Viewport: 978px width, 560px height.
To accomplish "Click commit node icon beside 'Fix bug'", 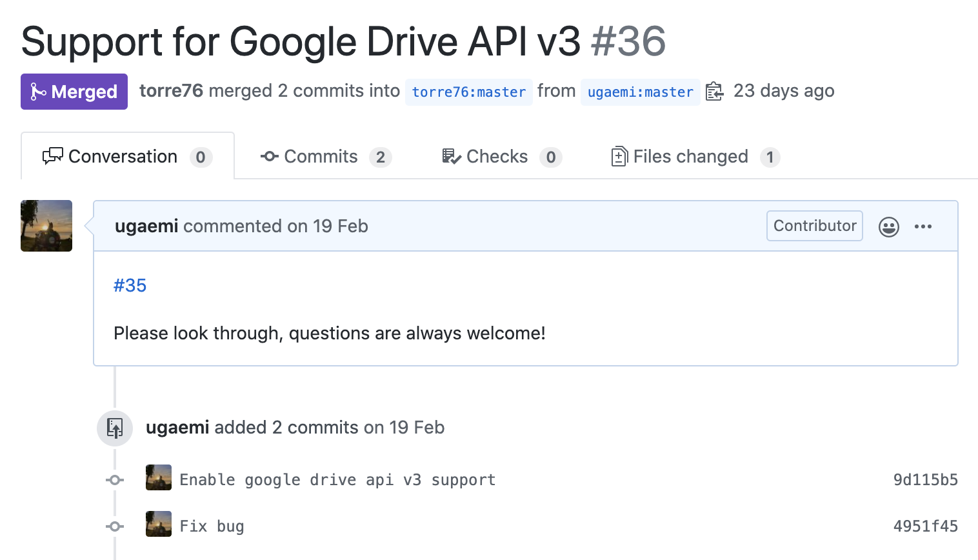I will click(x=115, y=526).
